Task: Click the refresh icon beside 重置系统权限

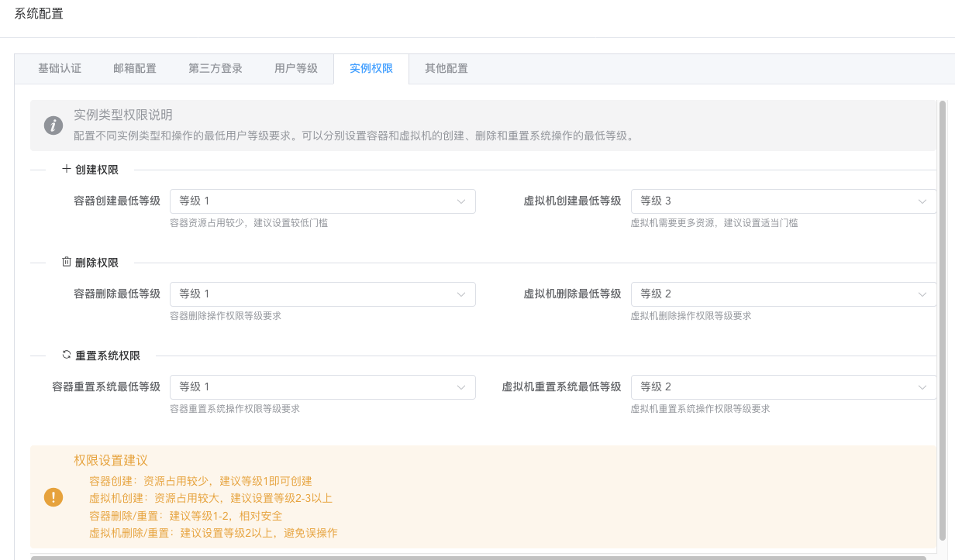Action: tap(67, 355)
